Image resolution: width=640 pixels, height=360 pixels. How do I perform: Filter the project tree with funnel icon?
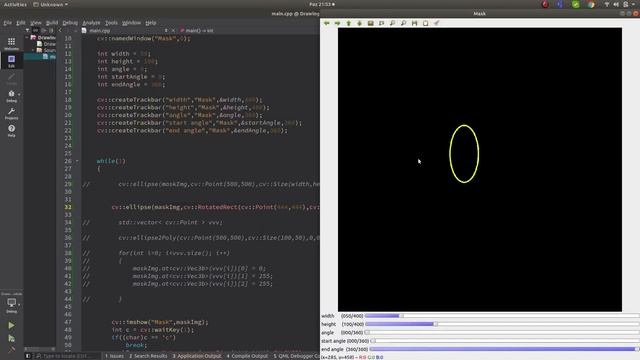click(28, 31)
